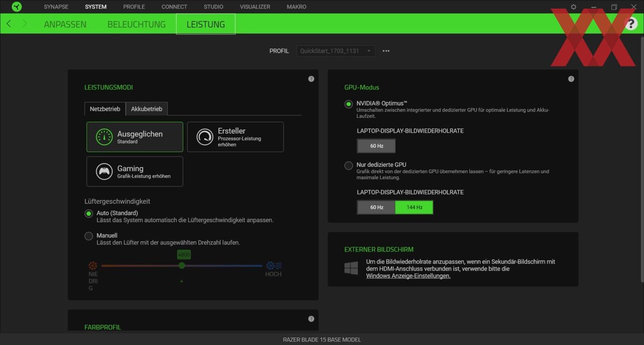
Task: Click the GPU-Modus panel help icon
Action: click(x=571, y=79)
